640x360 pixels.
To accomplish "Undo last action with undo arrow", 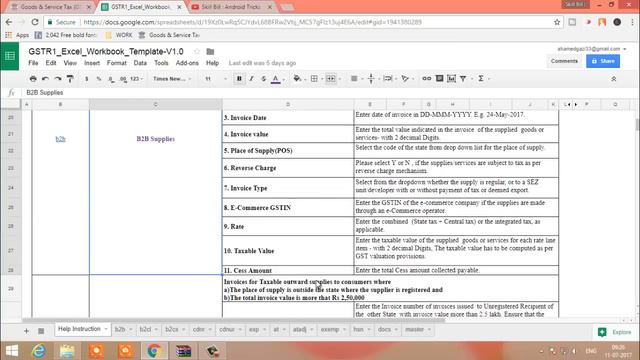I will tap(45, 78).
